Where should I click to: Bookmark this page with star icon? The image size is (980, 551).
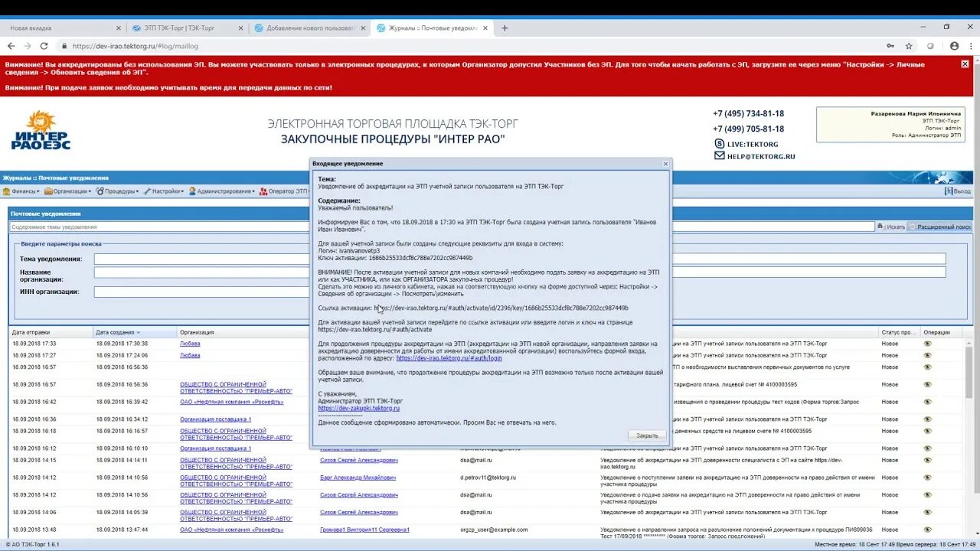pos(909,46)
